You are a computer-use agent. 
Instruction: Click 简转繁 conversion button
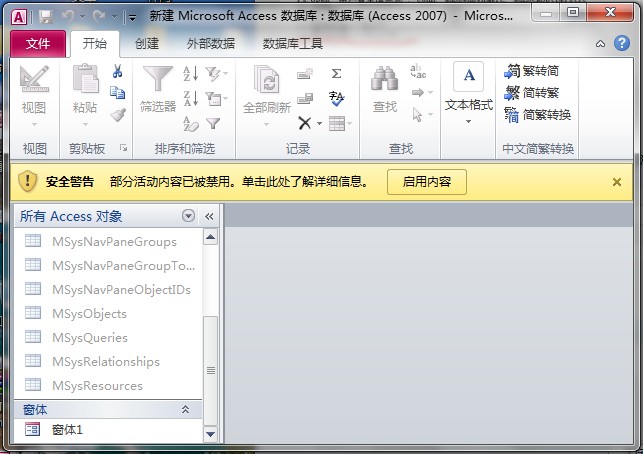531,93
